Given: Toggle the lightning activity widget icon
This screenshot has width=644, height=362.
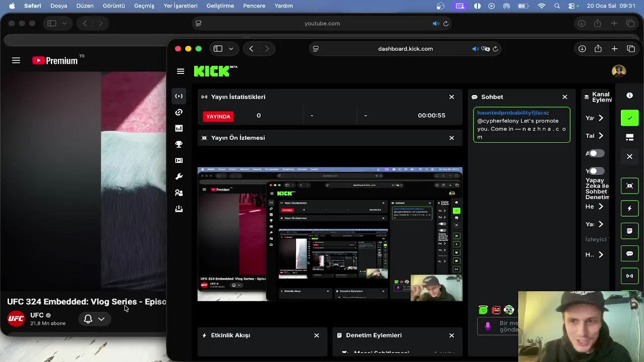Looking at the screenshot, I should click(629, 208).
